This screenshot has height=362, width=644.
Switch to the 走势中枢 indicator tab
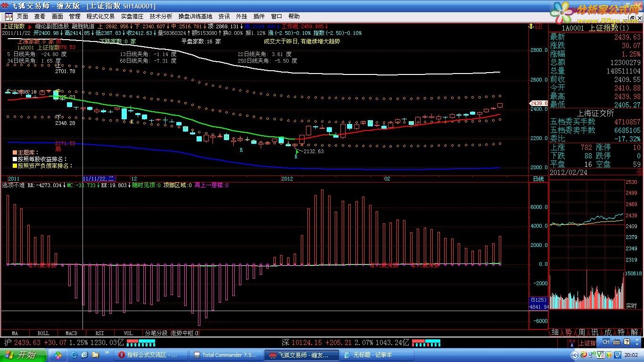coord(185,333)
